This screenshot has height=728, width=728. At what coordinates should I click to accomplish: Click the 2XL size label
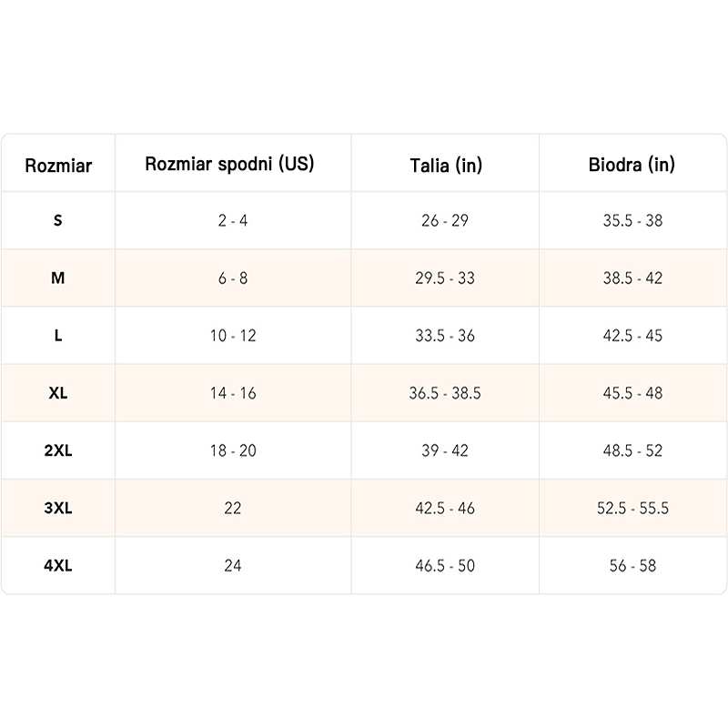[58, 450]
